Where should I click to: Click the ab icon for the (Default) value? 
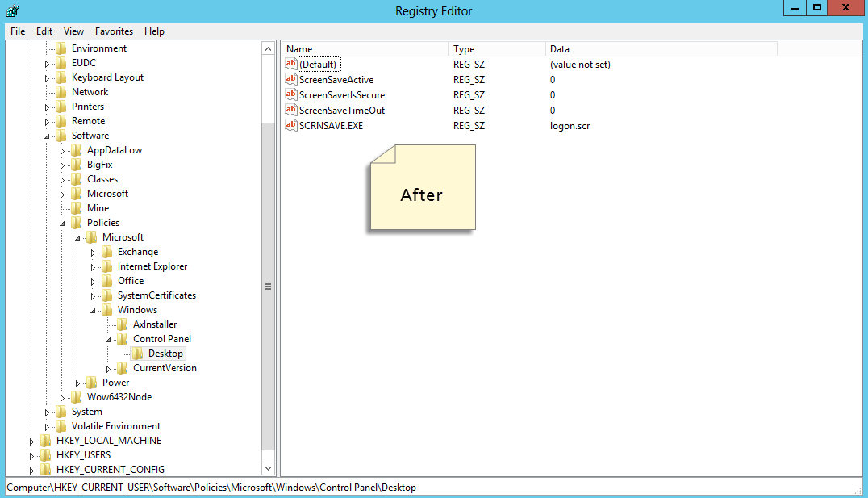290,64
